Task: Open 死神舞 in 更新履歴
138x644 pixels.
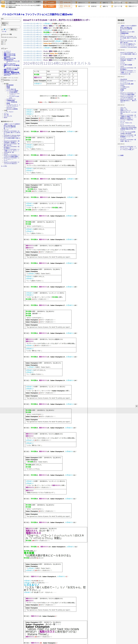Action: pos(122,90)
